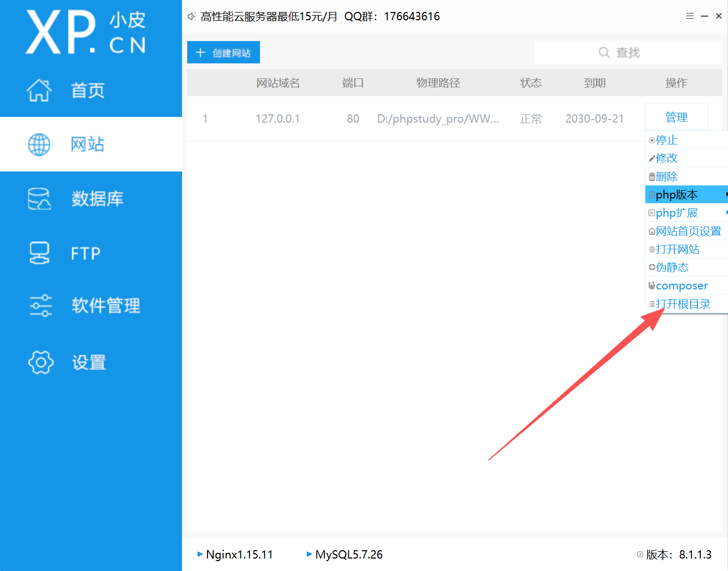The height and width of the screenshot is (571, 728).
Task: Click the 物理路径 column header
Action: 438,83
